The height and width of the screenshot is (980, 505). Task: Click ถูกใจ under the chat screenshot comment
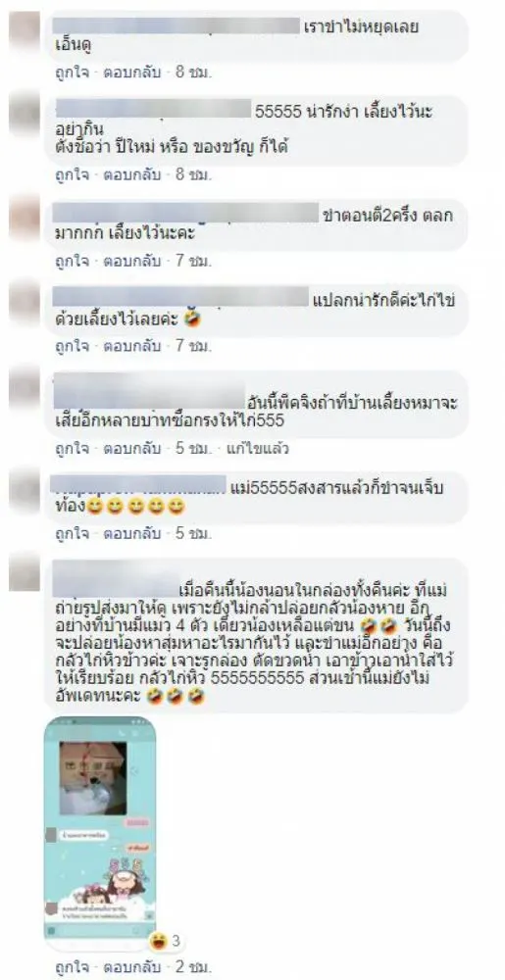pyautogui.click(x=72, y=968)
